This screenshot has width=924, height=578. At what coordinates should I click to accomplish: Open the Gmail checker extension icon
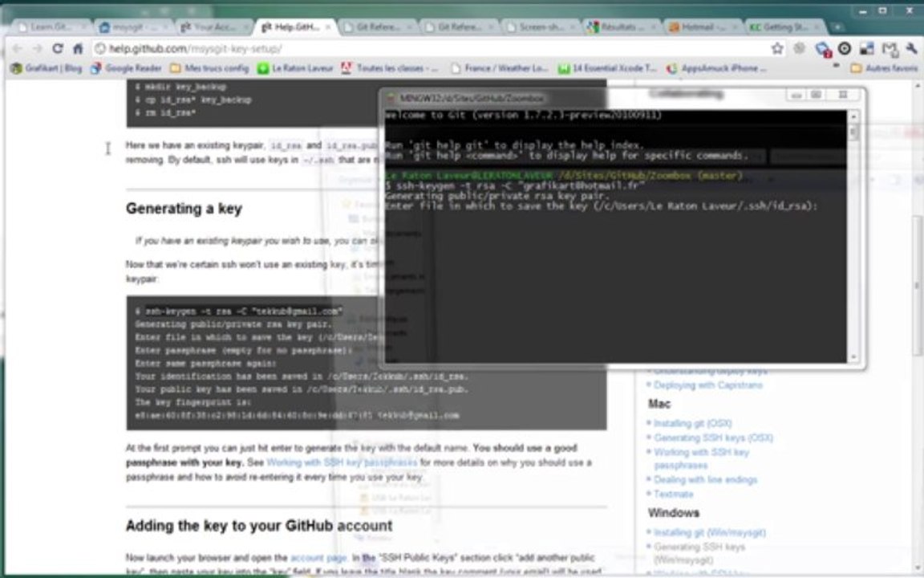tap(890, 50)
